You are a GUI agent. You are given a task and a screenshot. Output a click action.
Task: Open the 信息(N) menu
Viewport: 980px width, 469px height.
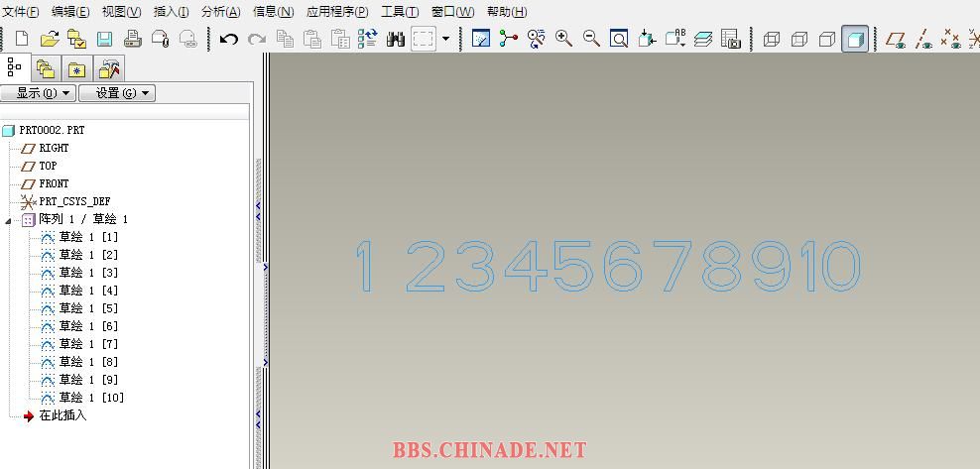tap(273, 12)
